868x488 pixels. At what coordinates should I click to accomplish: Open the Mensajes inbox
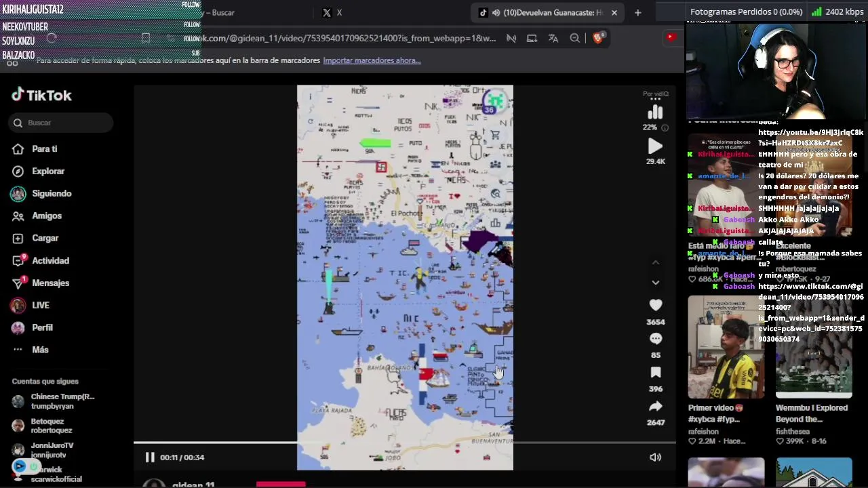(50, 283)
